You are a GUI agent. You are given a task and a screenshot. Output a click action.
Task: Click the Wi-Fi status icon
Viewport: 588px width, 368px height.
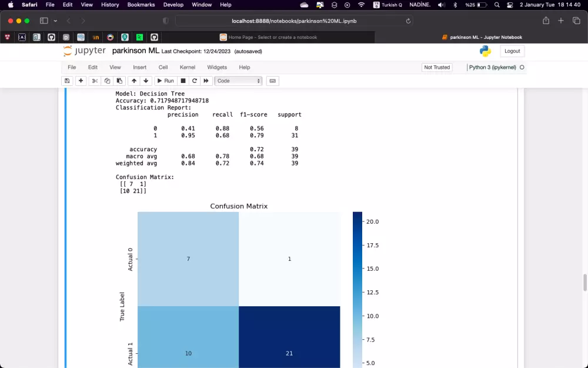coord(361,5)
